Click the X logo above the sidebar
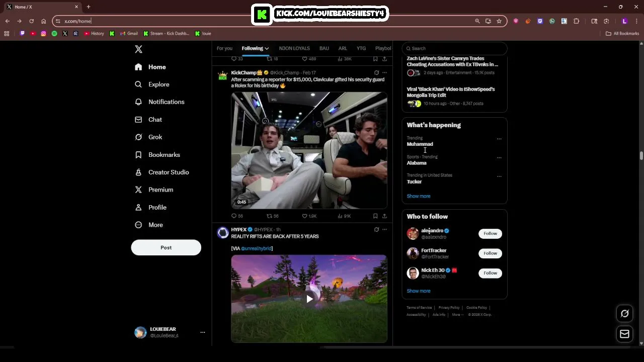 click(138, 49)
